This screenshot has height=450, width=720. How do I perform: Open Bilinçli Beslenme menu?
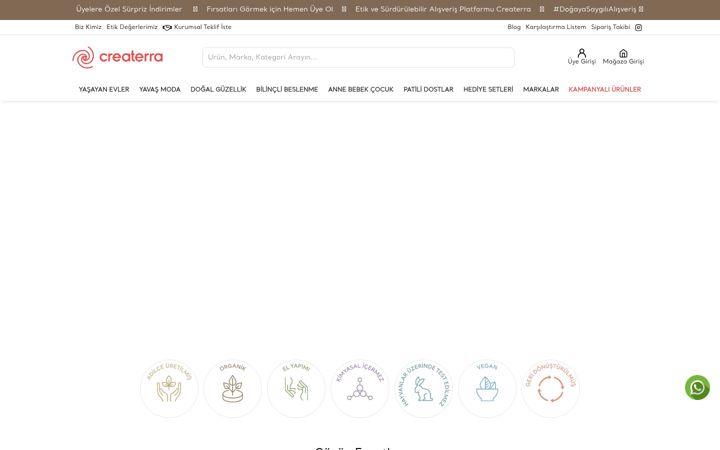coord(287,90)
